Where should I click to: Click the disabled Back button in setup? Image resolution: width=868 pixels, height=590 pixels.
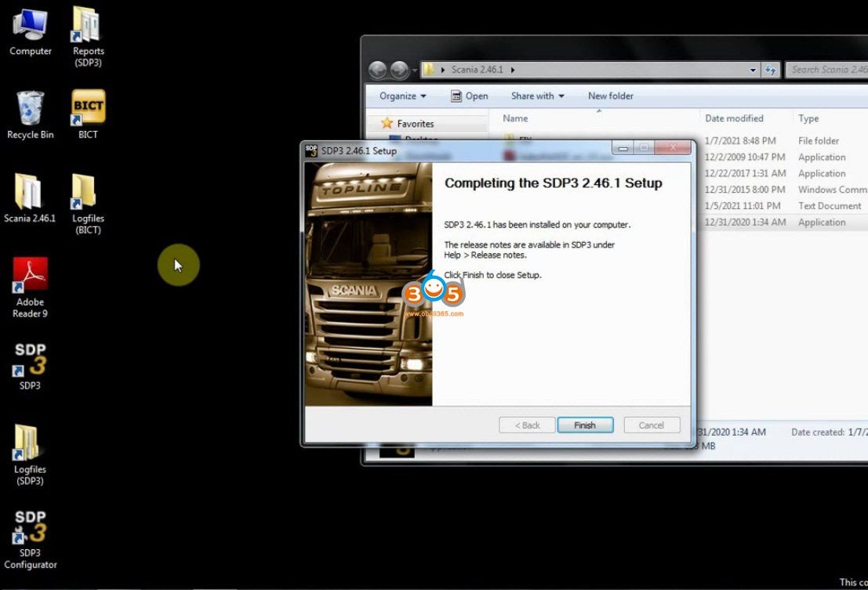(x=527, y=425)
